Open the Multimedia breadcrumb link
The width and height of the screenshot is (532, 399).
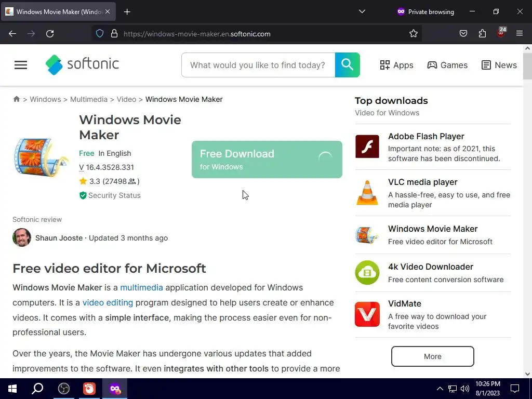[88, 99]
